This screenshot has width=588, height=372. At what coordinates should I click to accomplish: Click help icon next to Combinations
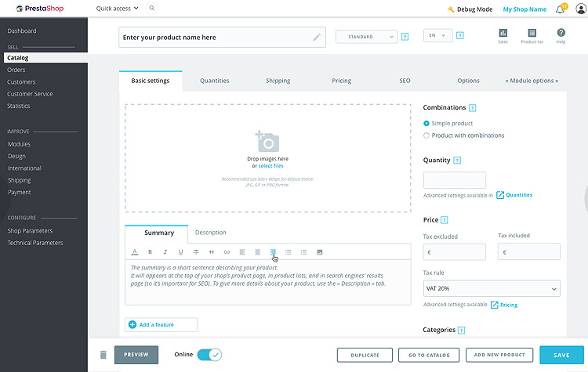click(473, 108)
